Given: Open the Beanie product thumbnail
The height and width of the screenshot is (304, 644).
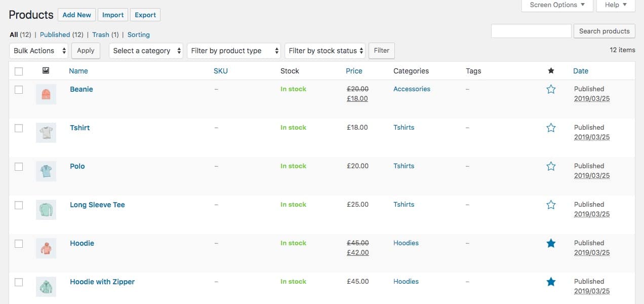Looking at the screenshot, I should (x=46, y=94).
